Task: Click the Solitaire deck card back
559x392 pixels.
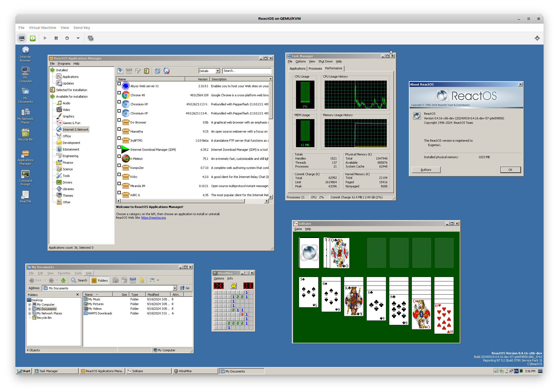Action: (309, 253)
